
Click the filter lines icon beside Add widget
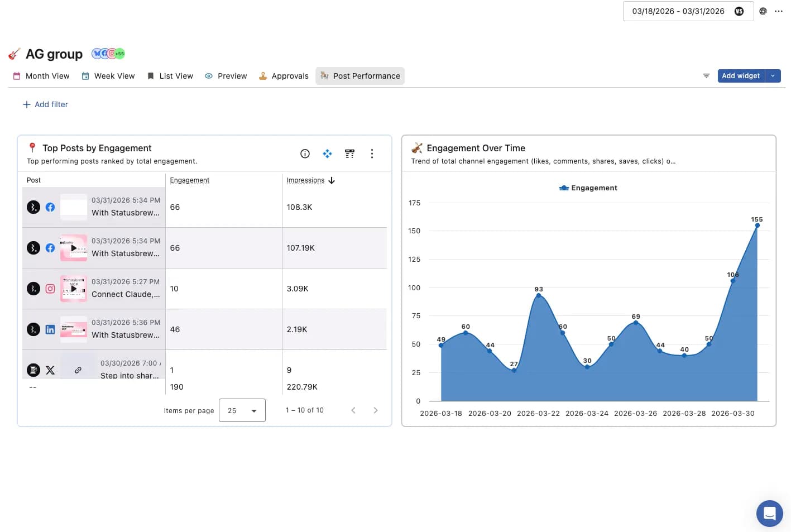[x=706, y=76]
